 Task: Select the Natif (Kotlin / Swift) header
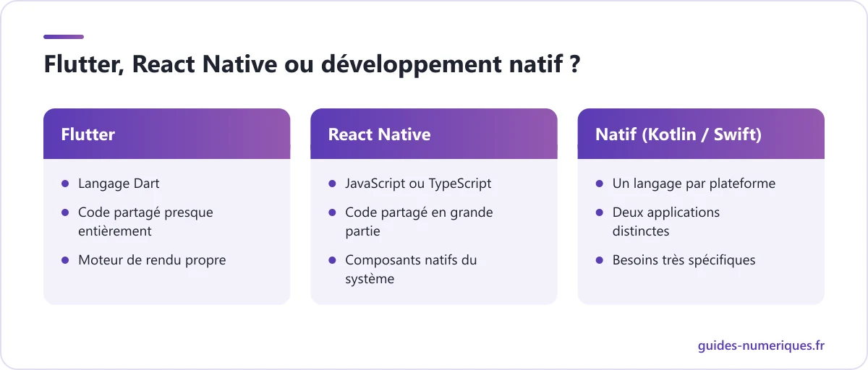point(701,134)
